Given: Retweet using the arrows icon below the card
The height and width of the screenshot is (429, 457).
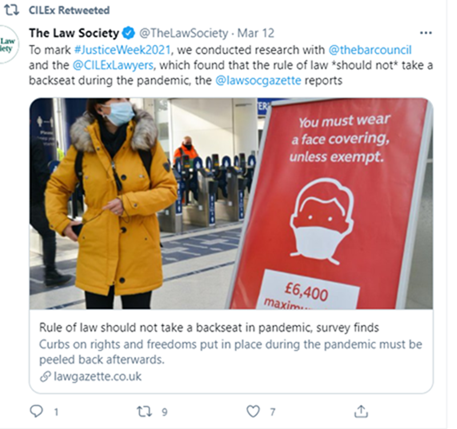Looking at the screenshot, I should click(x=144, y=411).
